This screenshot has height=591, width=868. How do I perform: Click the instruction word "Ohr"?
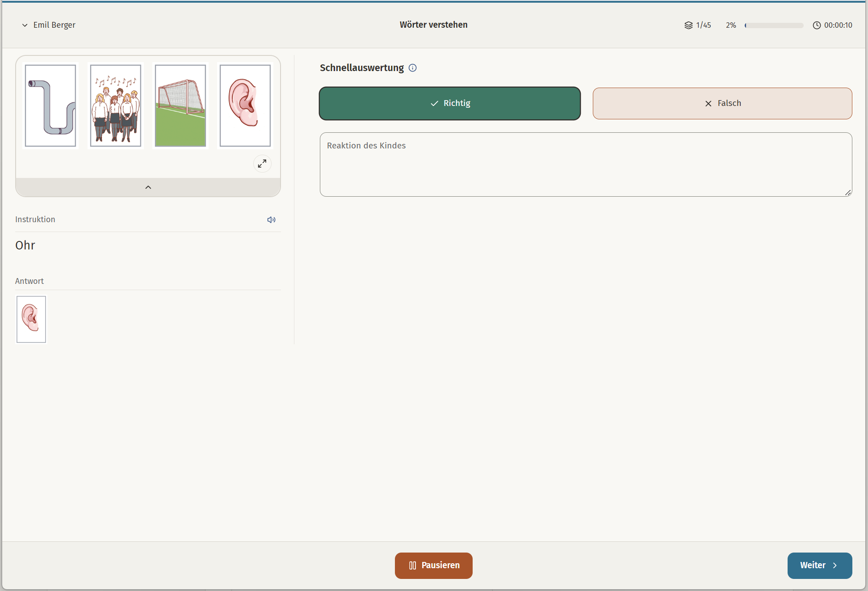pos(25,245)
